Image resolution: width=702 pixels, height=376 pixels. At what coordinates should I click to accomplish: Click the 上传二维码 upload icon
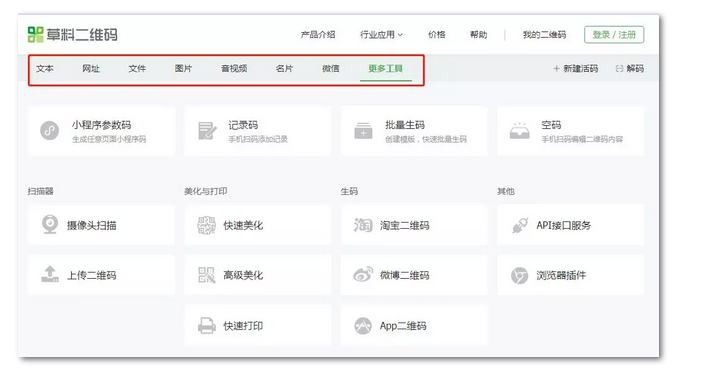pyautogui.click(x=50, y=274)
